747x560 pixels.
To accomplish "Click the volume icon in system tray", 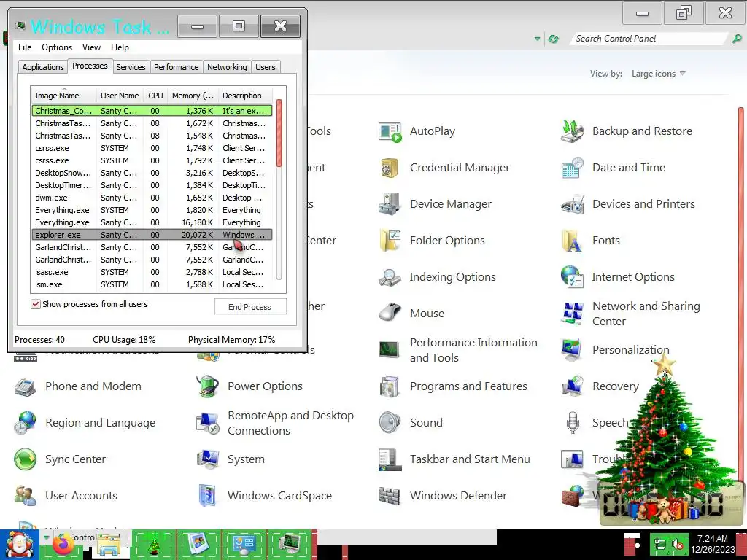I will click(x=678, y=543).
